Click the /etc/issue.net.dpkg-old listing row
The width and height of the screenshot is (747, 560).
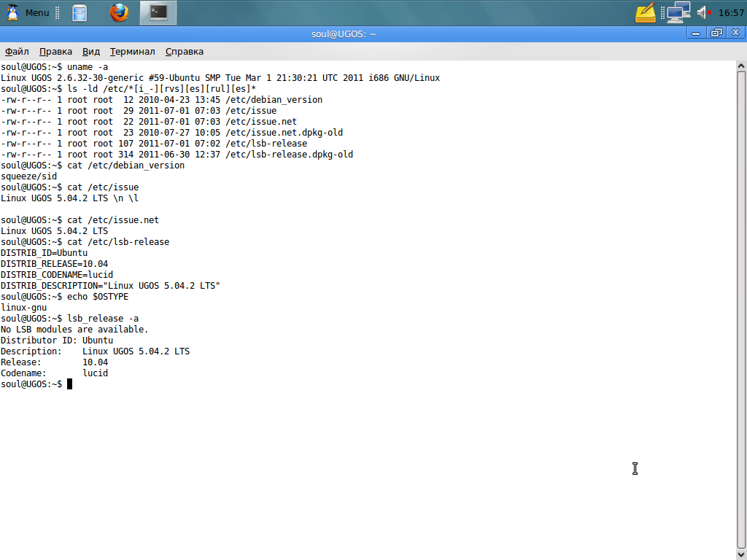pos(171,133)
